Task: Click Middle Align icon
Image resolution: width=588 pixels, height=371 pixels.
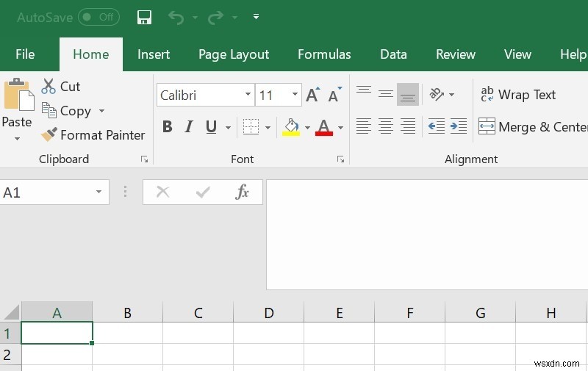Action: click(385, 94)
